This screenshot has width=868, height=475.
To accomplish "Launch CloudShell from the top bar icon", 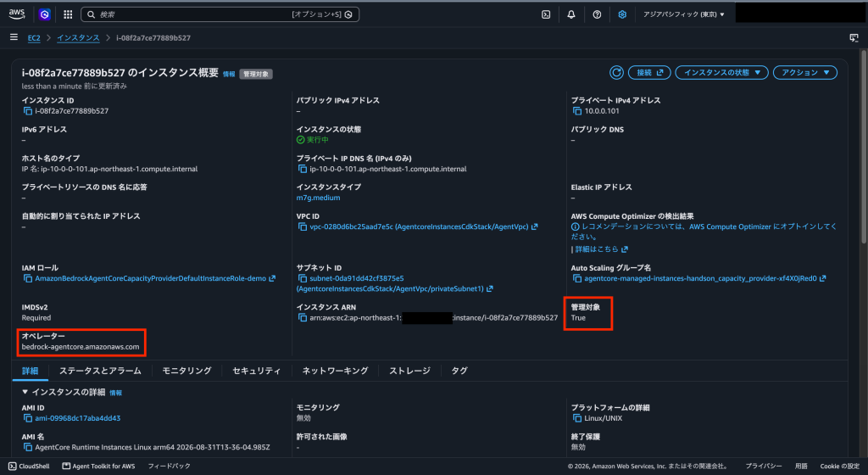I will pos(546,14).
